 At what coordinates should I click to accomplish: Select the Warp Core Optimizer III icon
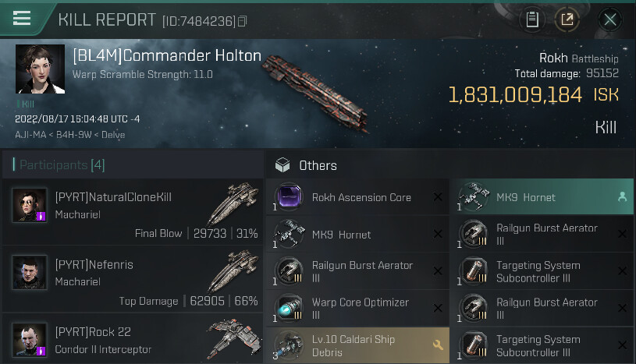click(x=289, y=308)
